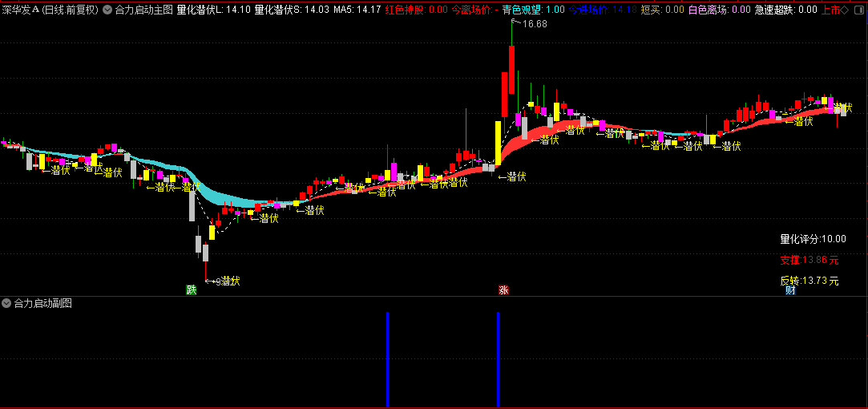The width and height of the screenshot is (868, 409).
Task: Click the MA5: 14.17 readout
Action: (x=357, y=10)
